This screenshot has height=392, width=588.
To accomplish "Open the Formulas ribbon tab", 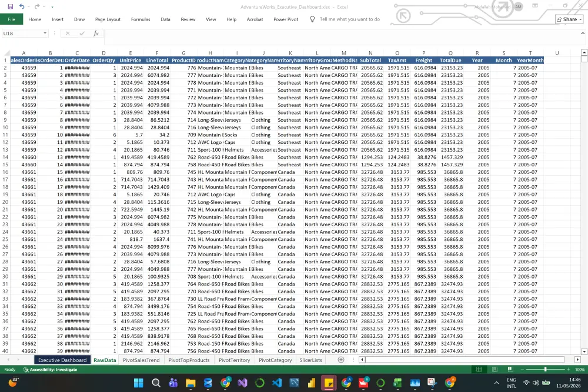I will [141, 19].
